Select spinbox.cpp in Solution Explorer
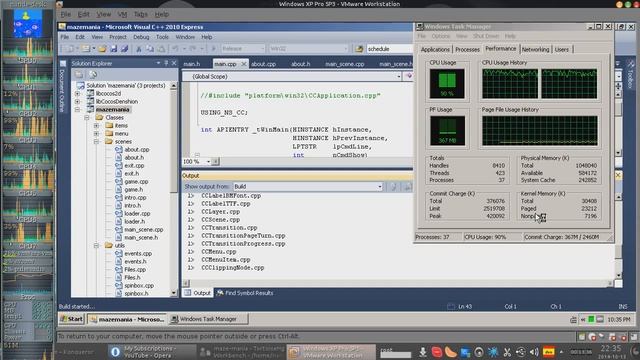Viewport: 640px width, 360px height. coord(139,285)
